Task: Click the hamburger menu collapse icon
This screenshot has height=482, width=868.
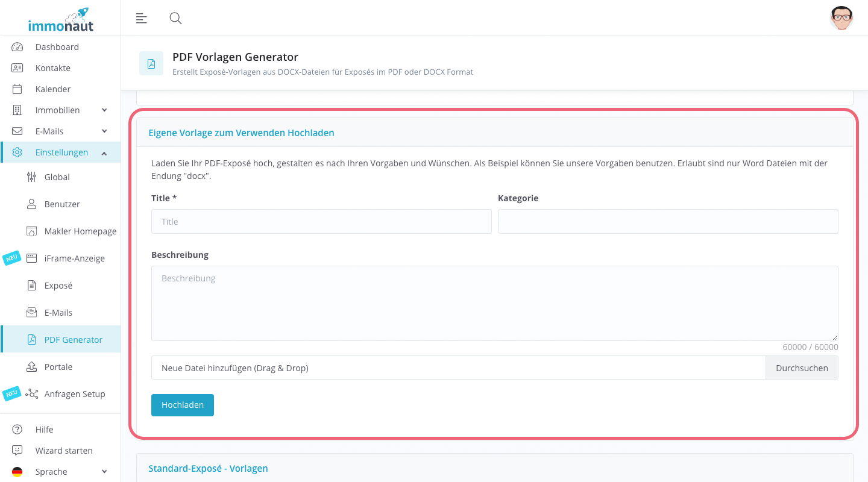Action: [x=142, y=18]
